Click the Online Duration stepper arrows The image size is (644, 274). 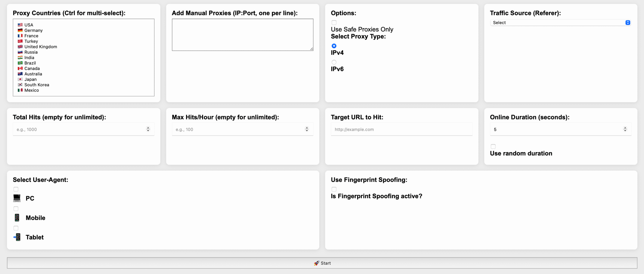tap(625, 129)
